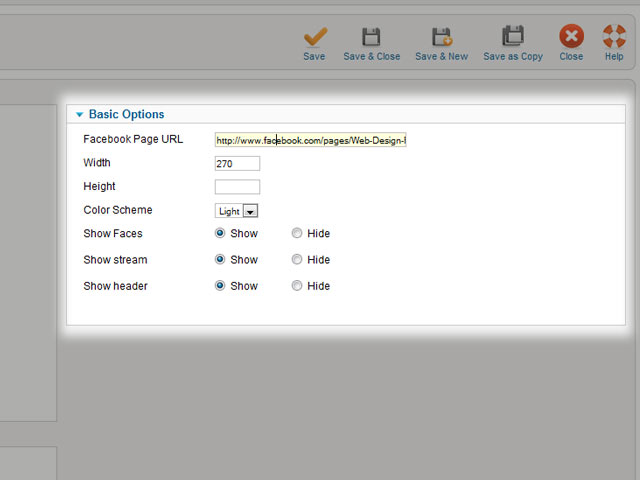
Task: Open the Color Scheme dropdown
Action: (236, 211)
